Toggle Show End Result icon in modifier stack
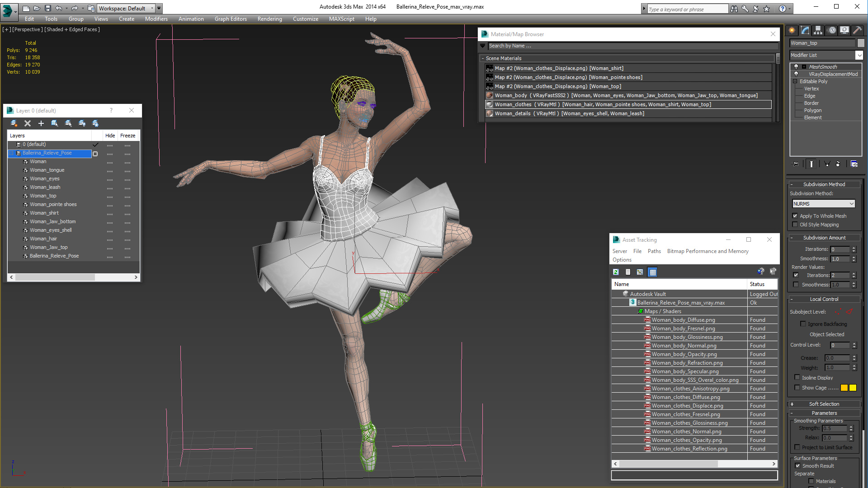Screen dimensions: 868x488 pyautogui.click(x=811, y=164)
